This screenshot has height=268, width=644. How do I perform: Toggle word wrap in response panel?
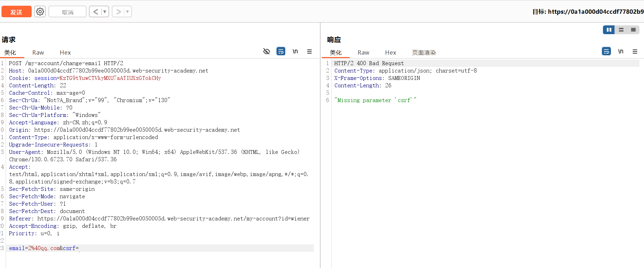tap(606, 51)
